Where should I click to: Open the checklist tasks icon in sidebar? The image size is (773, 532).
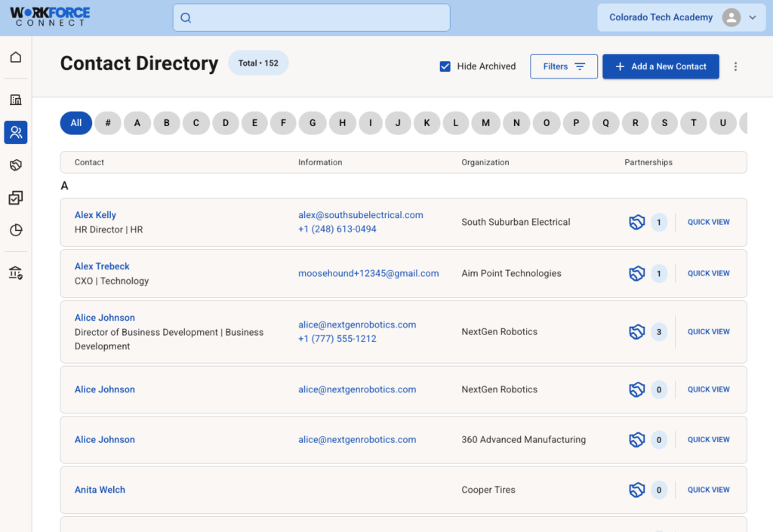pos(15,198)
